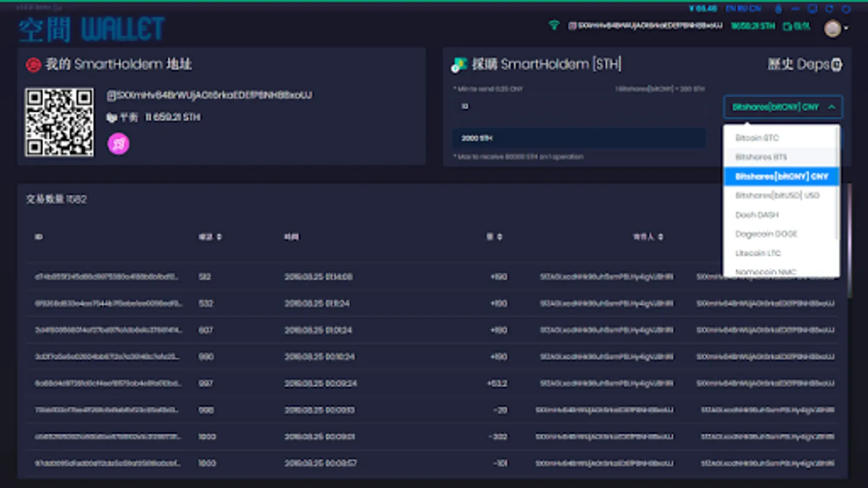Expand the caret next to the user avatar
The width and height of the screenshot is (868, 488).
846,28
